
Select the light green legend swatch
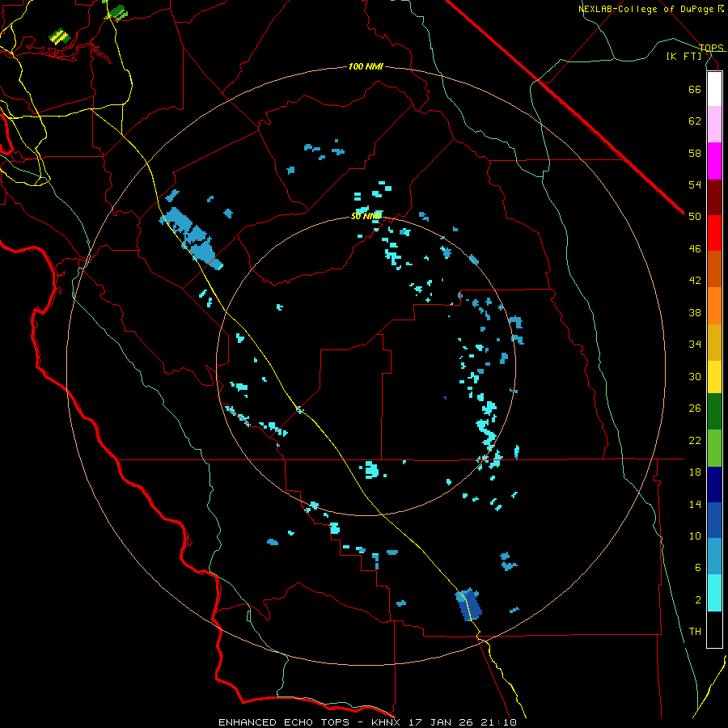(x=714, y=448)
